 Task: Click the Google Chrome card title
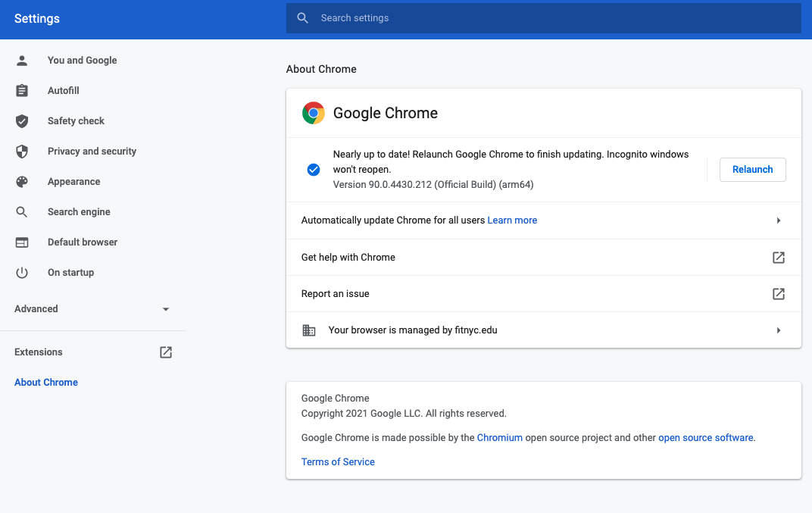(x=386, y=113)
